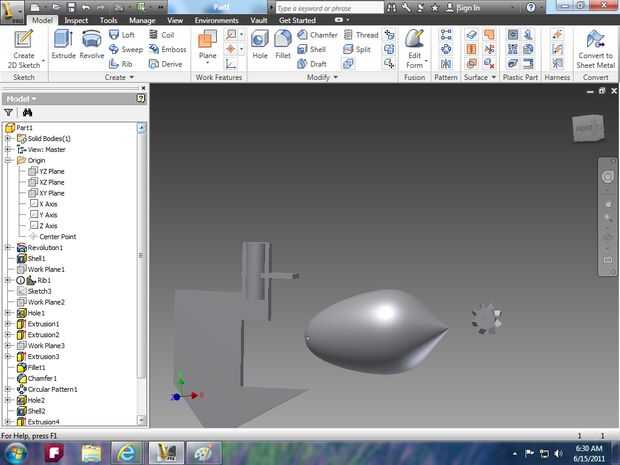Switch to the Tools ribbon tab

point(108,20)
